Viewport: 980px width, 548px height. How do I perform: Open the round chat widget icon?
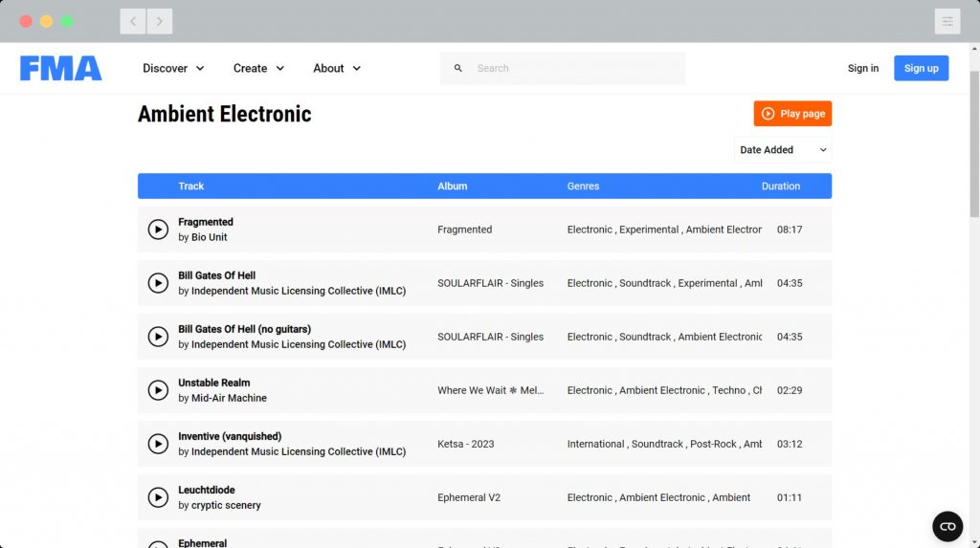(947, 526)
